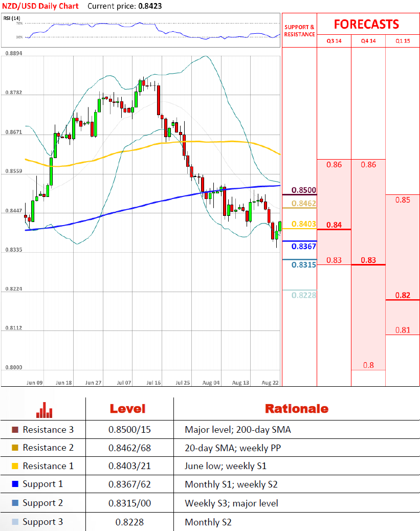The width and height of the screenshot is (420, 531).
Task: Click the Support 2 row label
Action: click(42, 503)
